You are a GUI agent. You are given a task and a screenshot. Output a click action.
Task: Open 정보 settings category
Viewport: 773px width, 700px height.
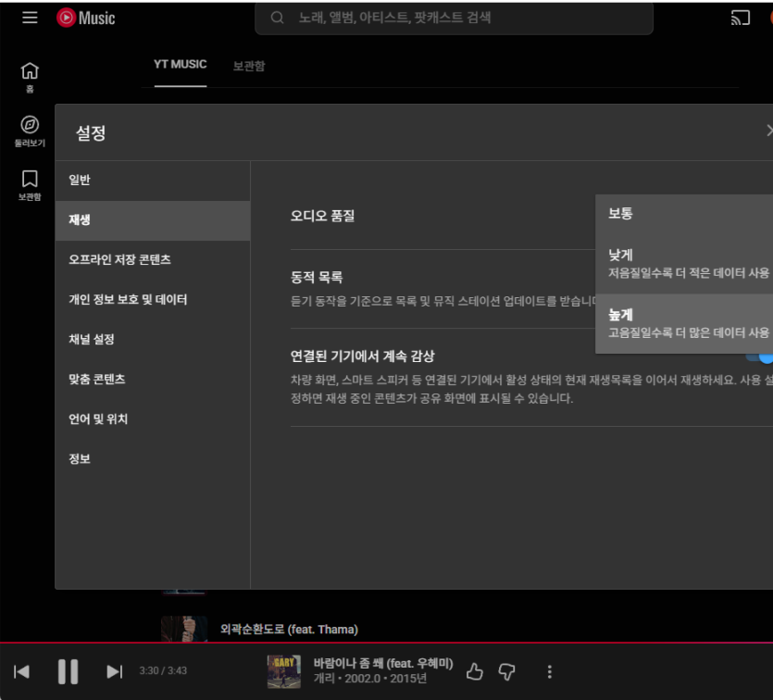coord(153,459)
